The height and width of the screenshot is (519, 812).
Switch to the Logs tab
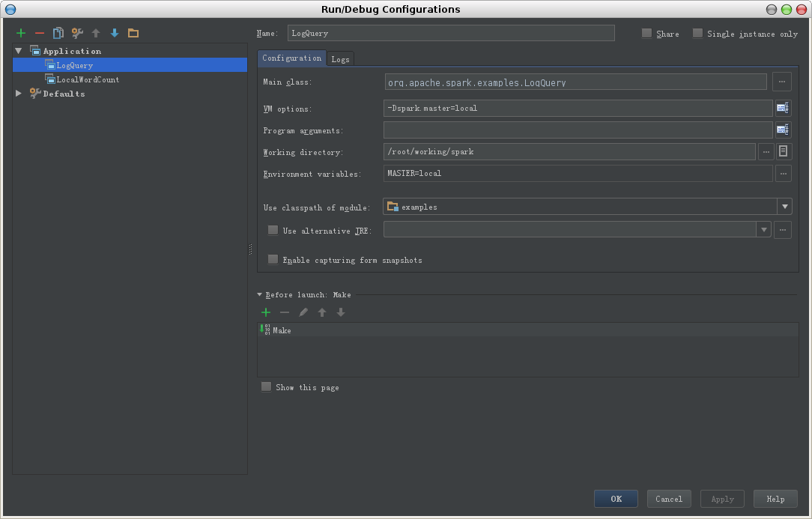click(340, 59)
